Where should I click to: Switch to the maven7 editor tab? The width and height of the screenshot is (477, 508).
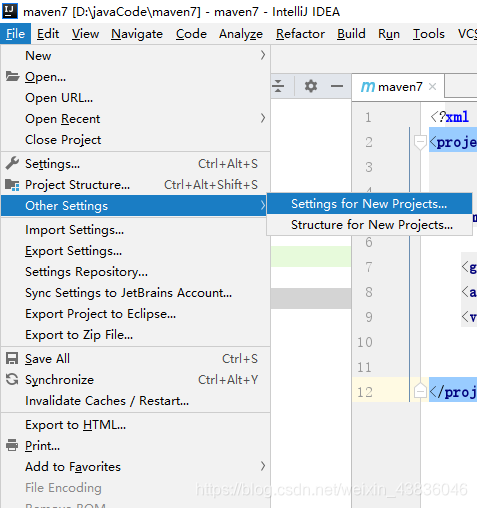pos(398,87)
